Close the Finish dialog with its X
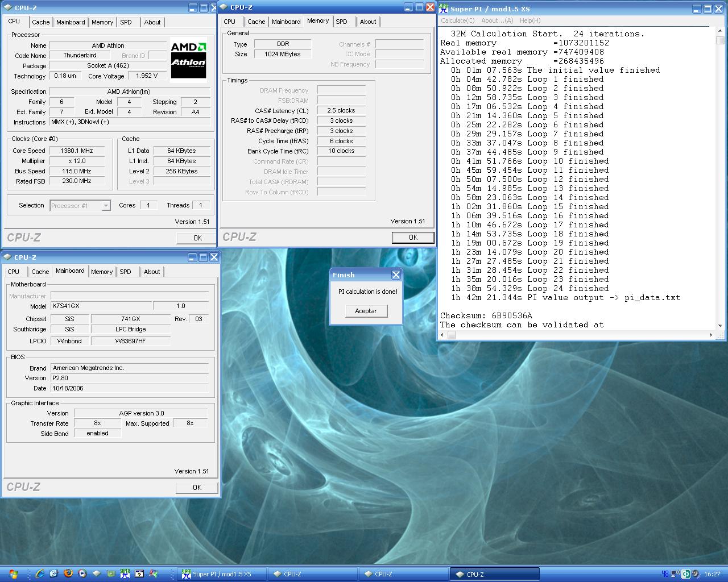This screenshot has width=728, height=582. click(396, 275)
